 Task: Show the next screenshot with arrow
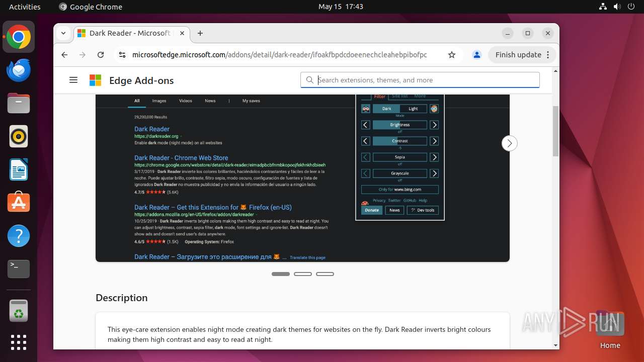point(509,143)
